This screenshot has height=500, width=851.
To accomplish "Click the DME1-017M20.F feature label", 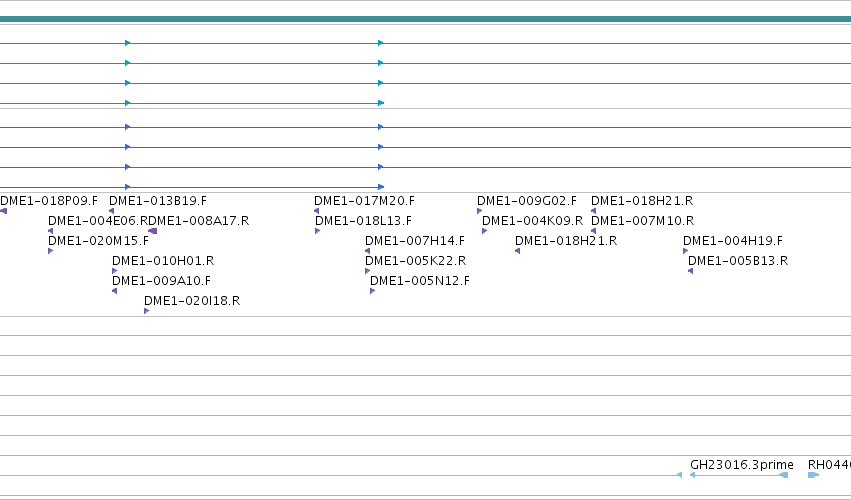I will [x=364, y=201].
